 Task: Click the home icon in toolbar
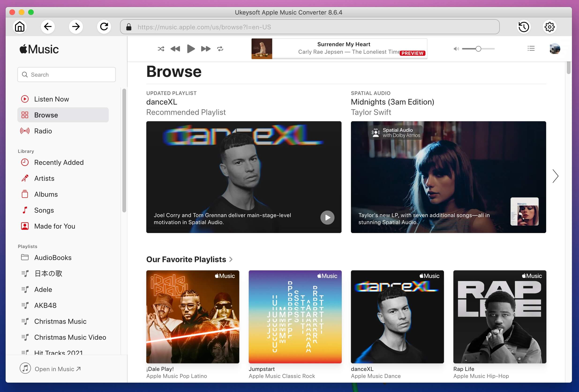(x=20, y=27)
